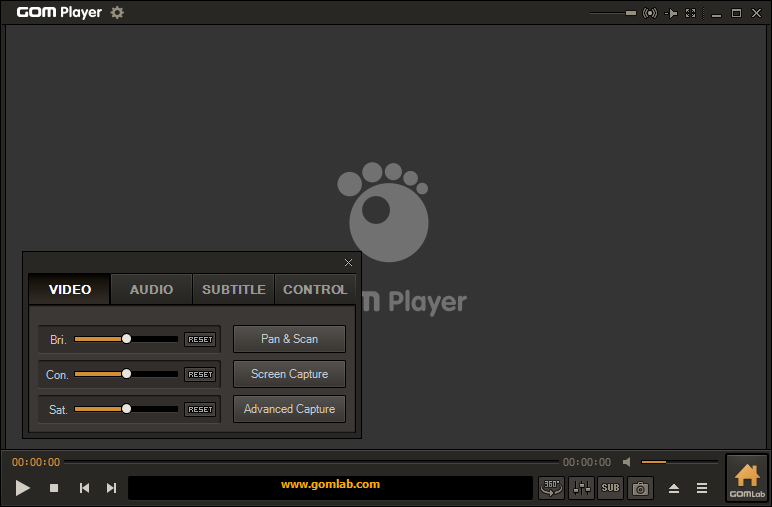
Task: Click the saturation slider handle
Action: [x=127, y=409]
